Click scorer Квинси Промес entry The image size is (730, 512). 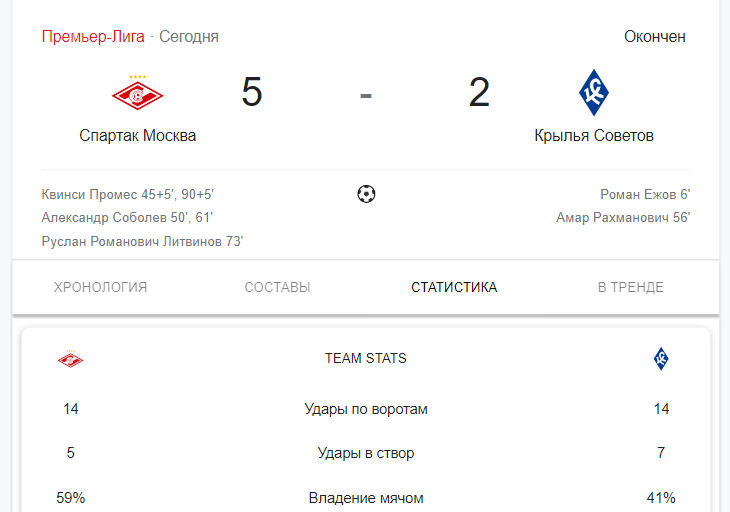[128, 194]
